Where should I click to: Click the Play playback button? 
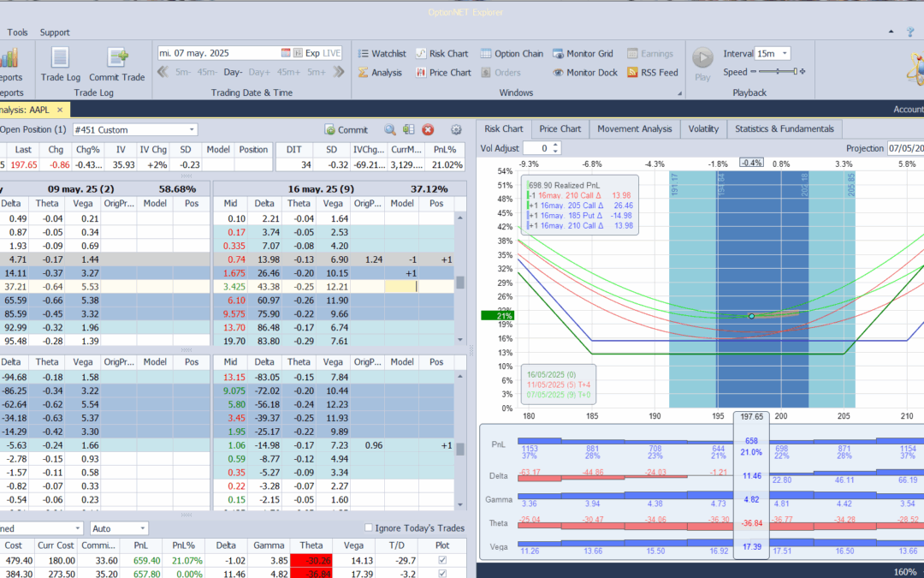(702, 63)
